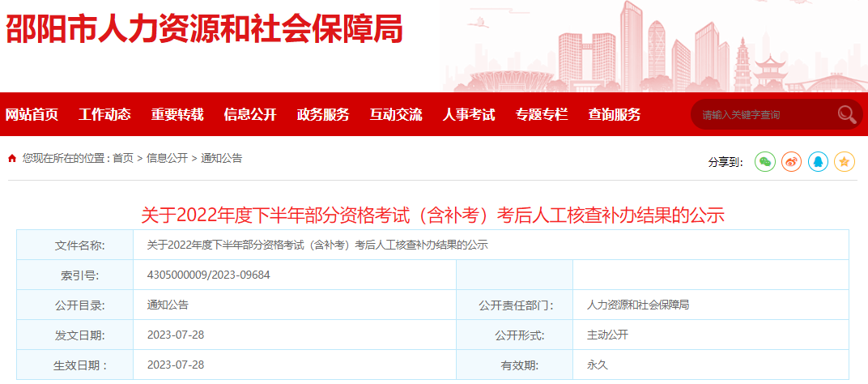This screenshot has width=868, height=384.
Task: Open 专题专栏 menu item
Action: click(542, 115)
